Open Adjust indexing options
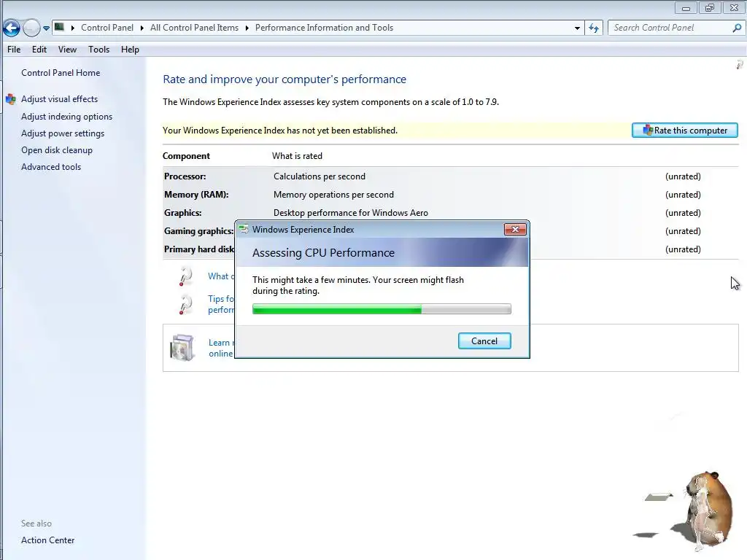747x560 pixels. 66,117
